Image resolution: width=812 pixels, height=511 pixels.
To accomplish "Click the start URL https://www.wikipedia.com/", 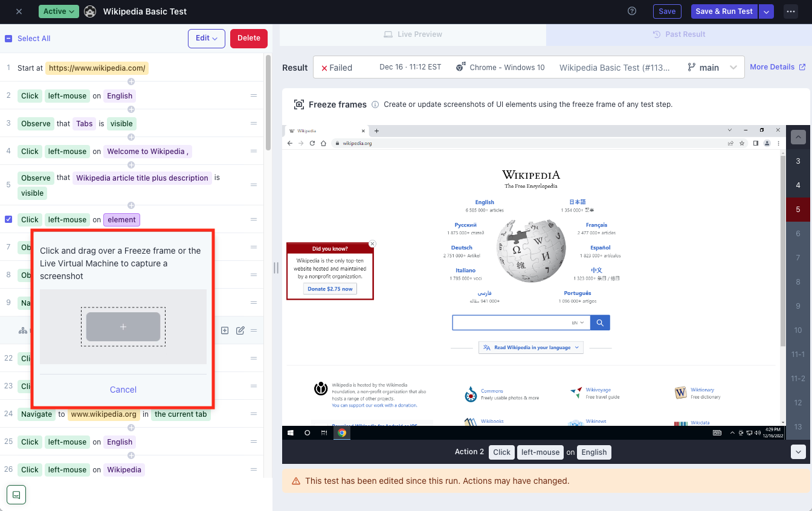I will [97, 68].
